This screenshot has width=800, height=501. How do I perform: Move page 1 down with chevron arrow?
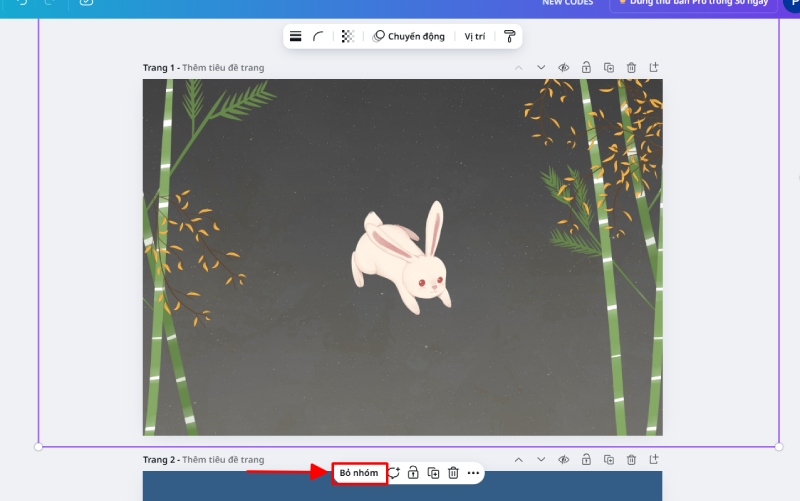pos(541,68)
